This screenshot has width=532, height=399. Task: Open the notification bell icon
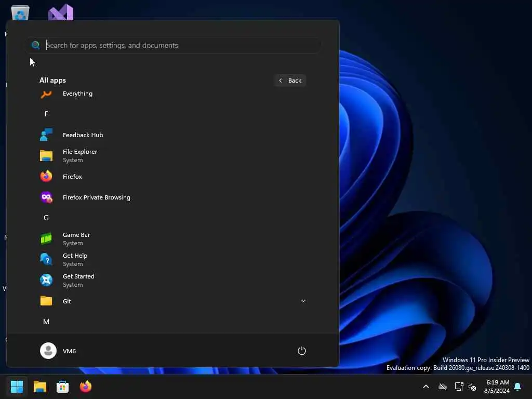pyautogui.click(x=517, y=387)
